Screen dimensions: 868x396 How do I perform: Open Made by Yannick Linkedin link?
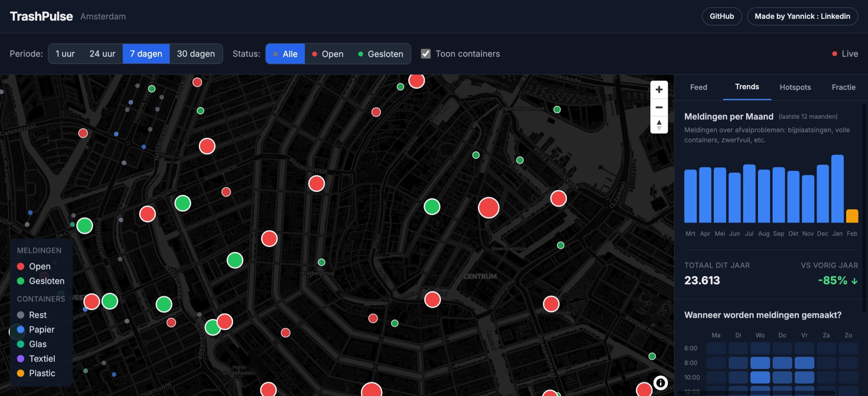coord(802,16)
